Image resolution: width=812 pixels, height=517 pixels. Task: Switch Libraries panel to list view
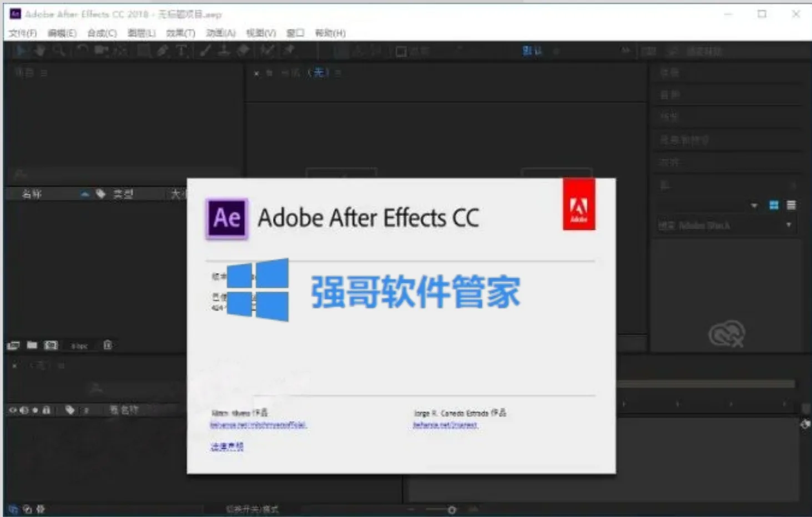(791, 205)
